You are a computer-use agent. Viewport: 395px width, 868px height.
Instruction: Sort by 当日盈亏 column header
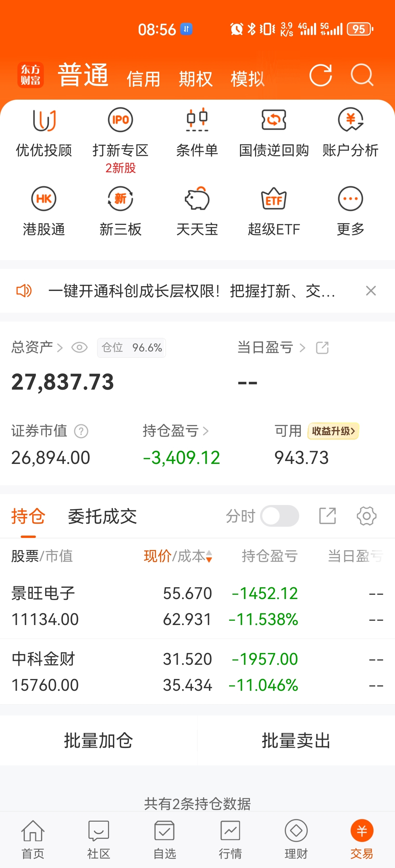(x=355, y=556)
